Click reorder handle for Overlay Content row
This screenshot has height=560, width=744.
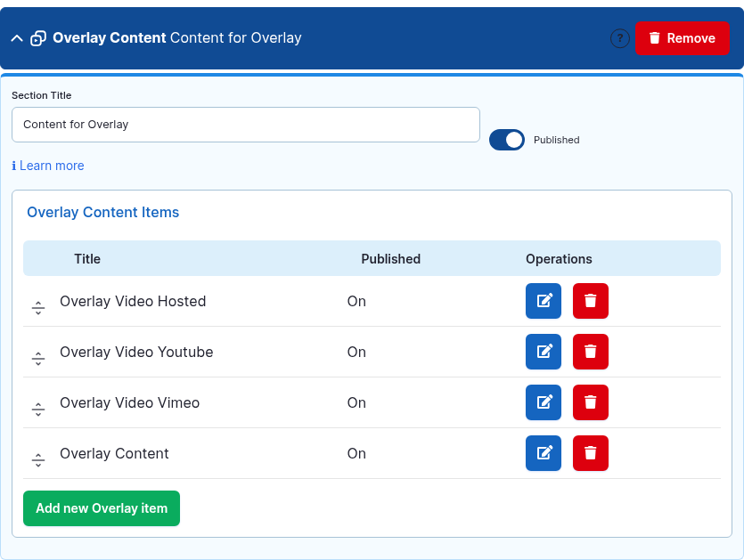(x=38, y=460)
